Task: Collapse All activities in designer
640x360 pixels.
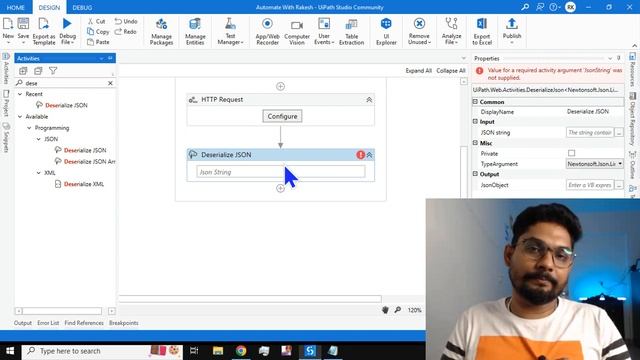Action: 451,71
